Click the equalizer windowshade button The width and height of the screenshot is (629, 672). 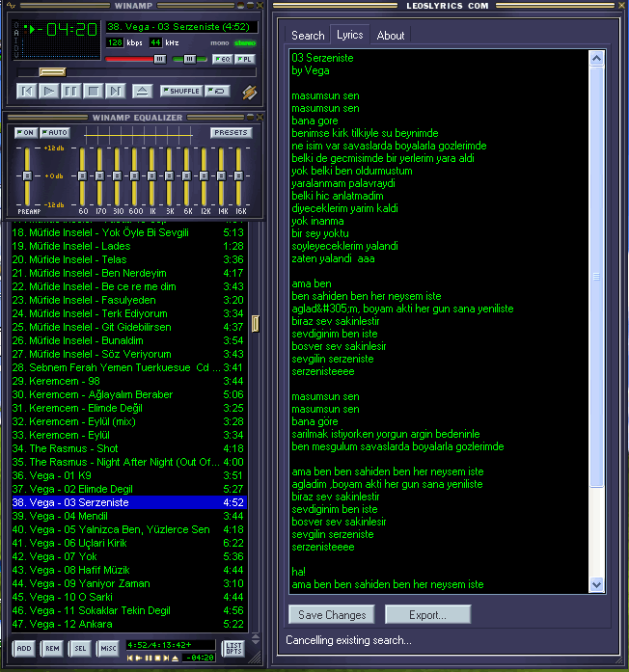251,117
